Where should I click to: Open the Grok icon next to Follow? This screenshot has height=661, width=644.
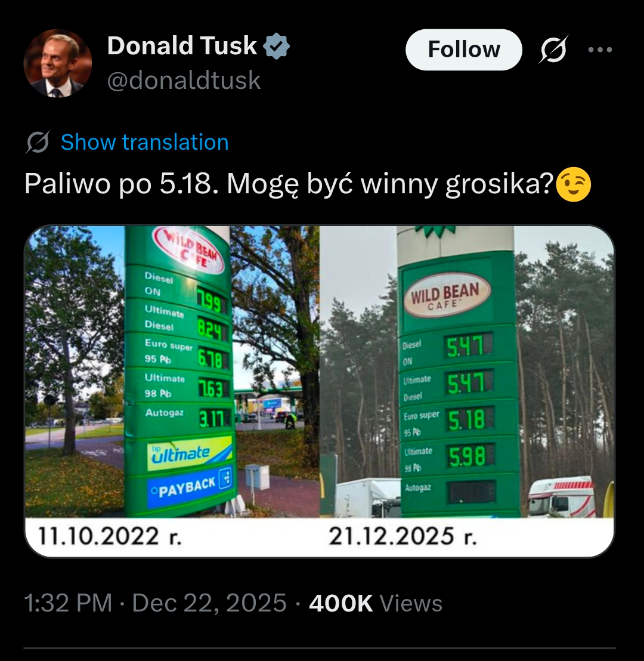coord(553,50)
